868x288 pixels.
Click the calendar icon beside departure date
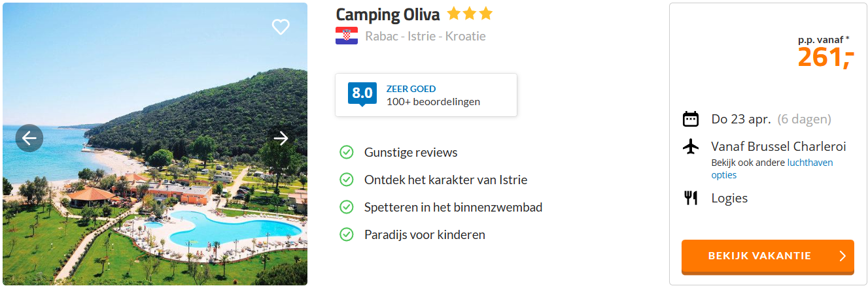[x=691, y=119]
